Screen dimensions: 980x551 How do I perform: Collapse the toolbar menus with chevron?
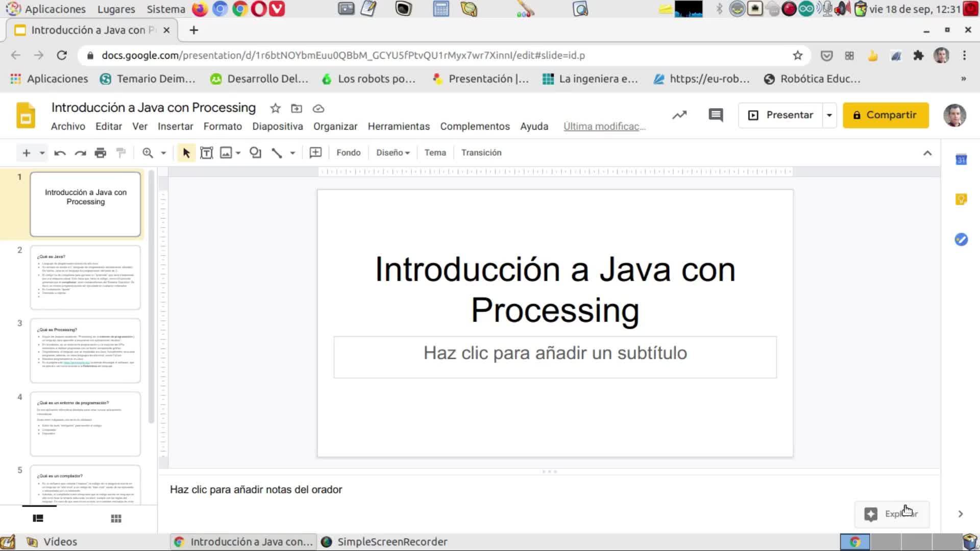point(927,153)
